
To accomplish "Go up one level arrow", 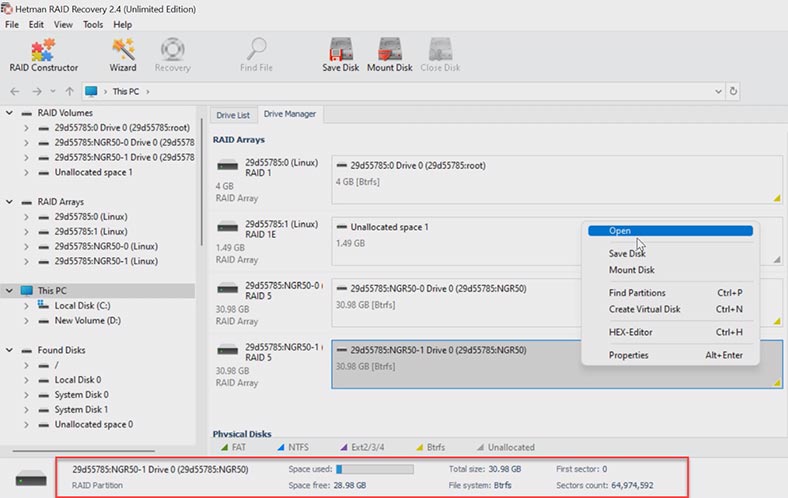I will 69,91.
